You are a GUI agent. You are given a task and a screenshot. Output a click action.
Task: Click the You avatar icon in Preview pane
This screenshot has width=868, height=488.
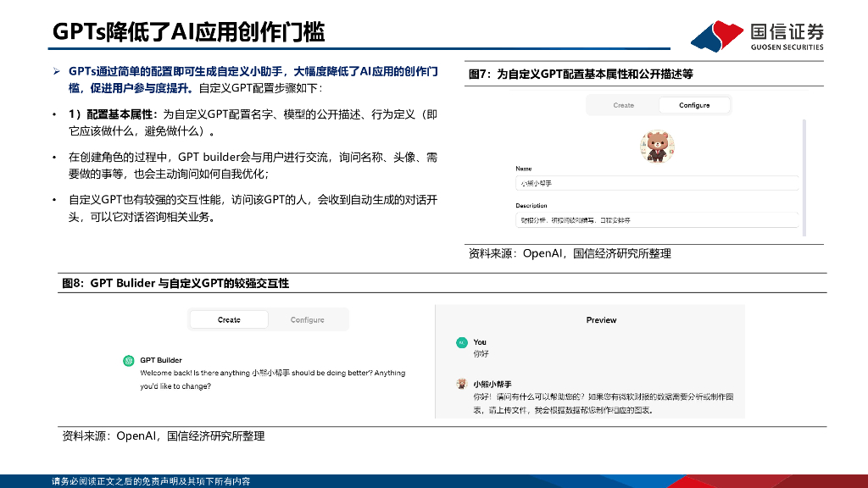click(x=460, y=341)
